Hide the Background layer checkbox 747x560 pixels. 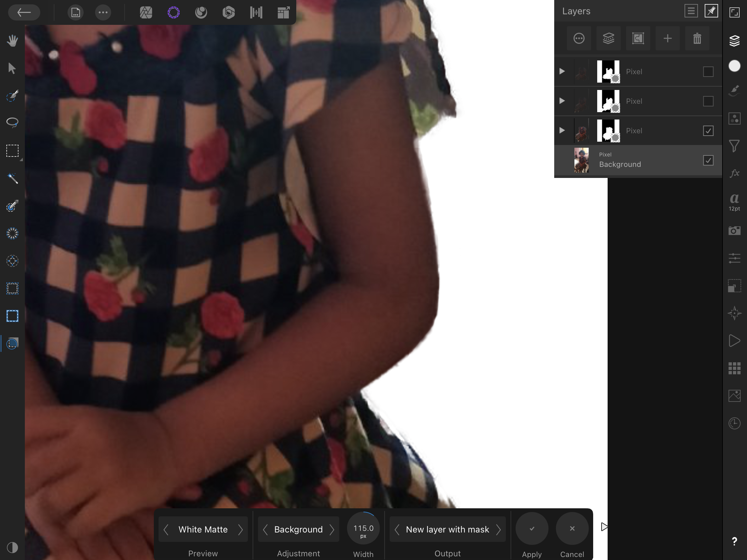click(x=708, y=160)
